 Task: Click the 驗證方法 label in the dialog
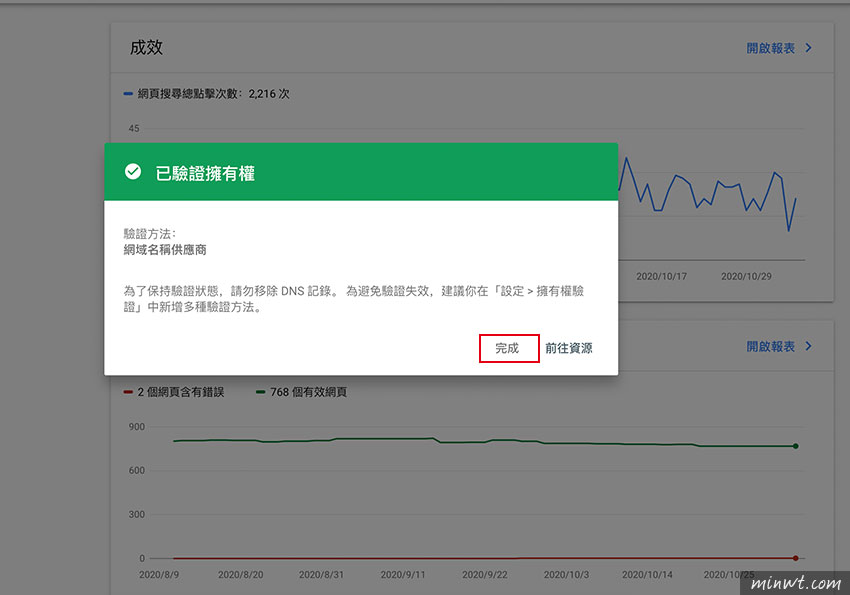click(150, 234)
